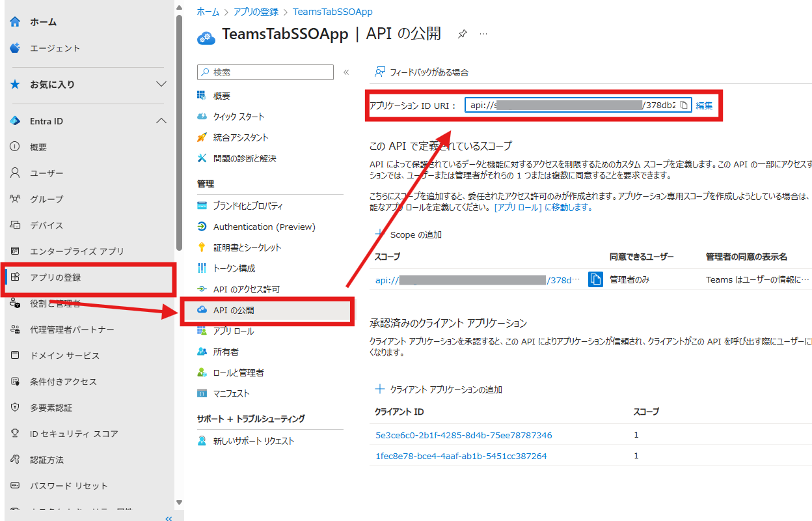Click the クイック スタート cloud icon

202,117
